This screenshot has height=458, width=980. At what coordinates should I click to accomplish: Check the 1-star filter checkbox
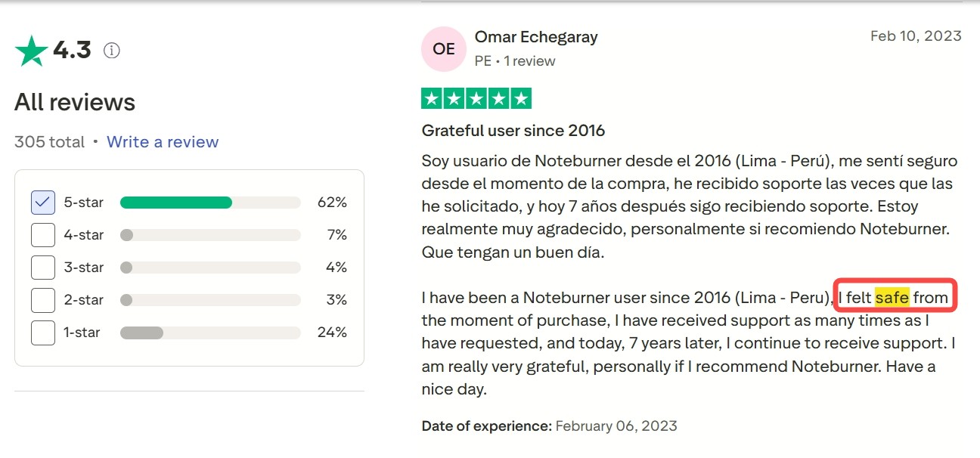point(43,333)
